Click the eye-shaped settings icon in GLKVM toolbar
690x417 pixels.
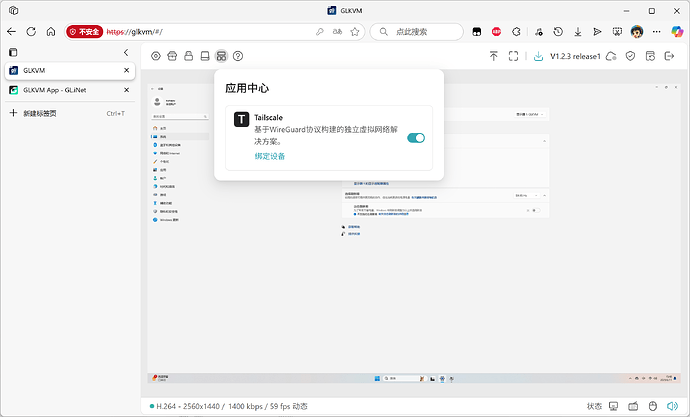pos(155,56)
